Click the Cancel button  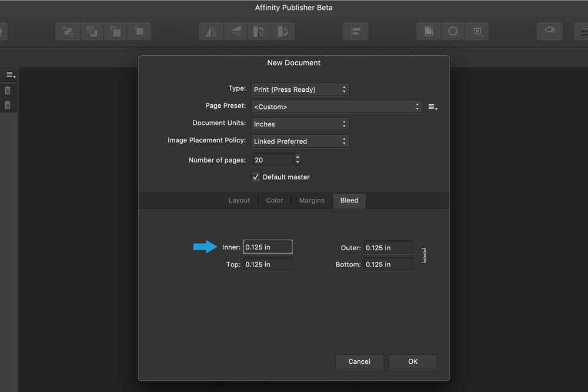click(359, 361)
